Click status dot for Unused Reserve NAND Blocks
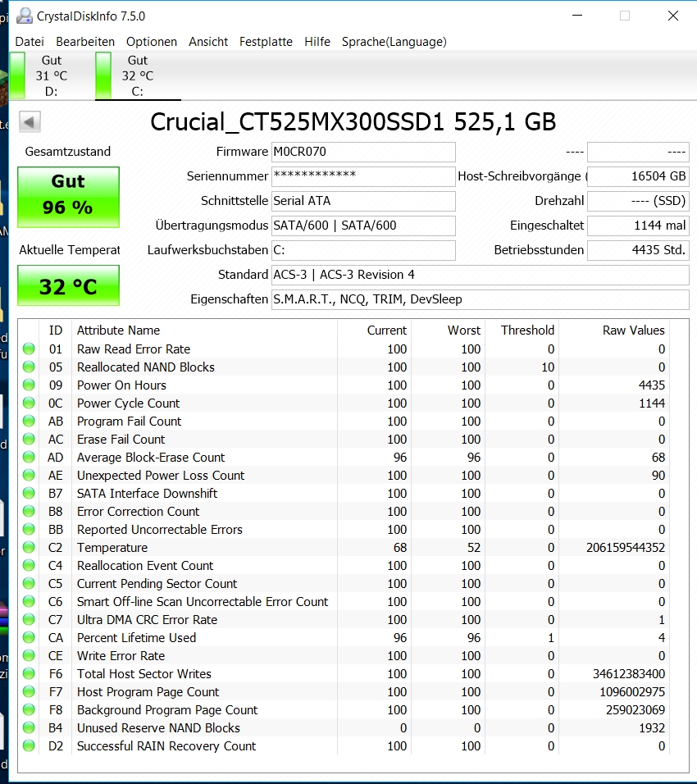The image size is (697, 784). coord(29,727)
